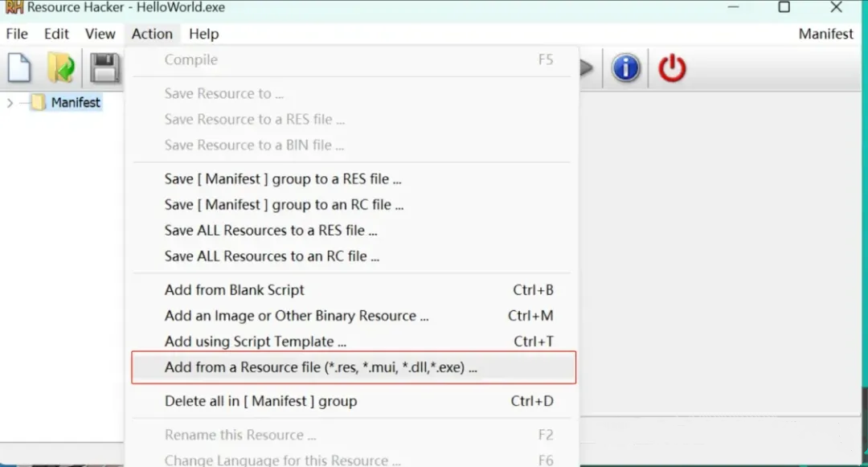Viewport: 868px width, 467px height.
Task: Choose Add from Blank Script
Action: (353, 290)
